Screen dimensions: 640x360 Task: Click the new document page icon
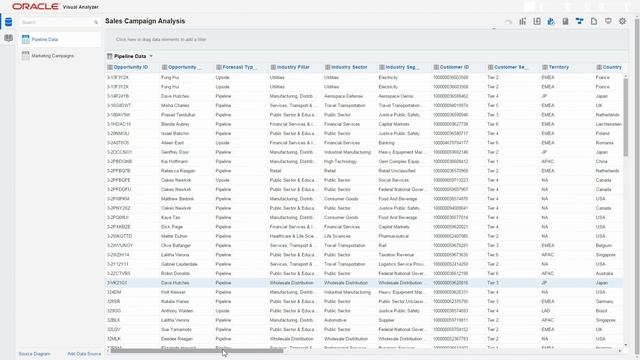pyautogui.click(x=593, y=21)
